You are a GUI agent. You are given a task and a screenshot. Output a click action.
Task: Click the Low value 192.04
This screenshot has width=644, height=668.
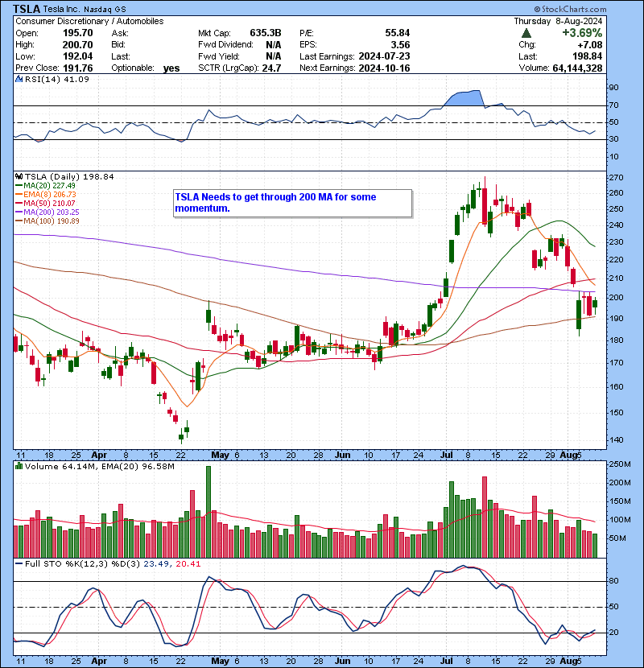77,56
